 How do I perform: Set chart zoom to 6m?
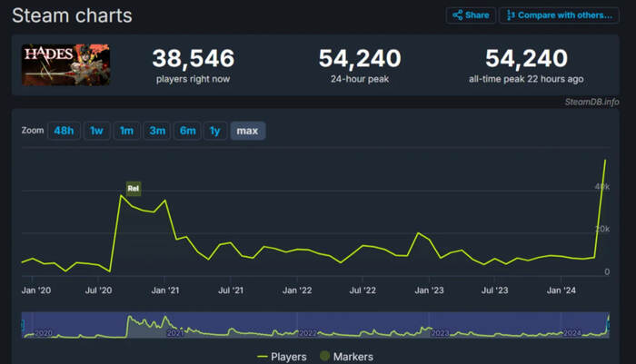(x=187, y=131)
